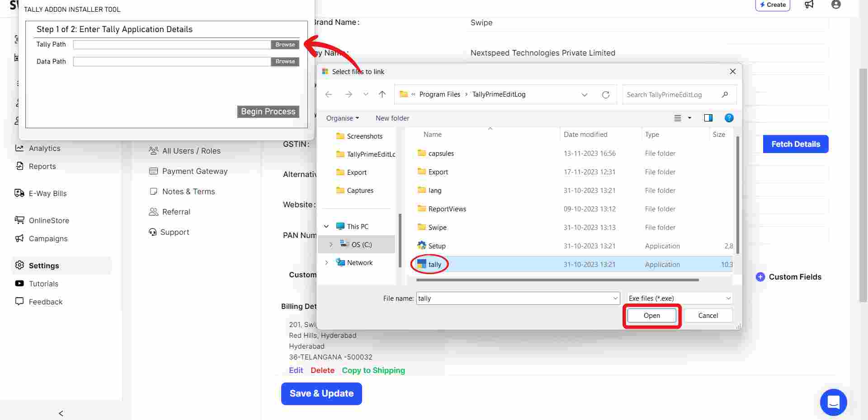Open the File name history dropdown

click(615, 298)
